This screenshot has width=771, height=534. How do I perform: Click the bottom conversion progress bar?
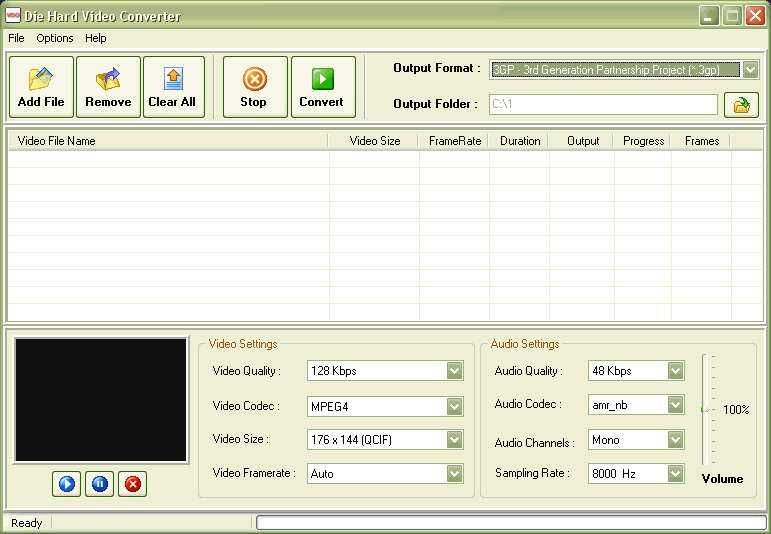(x=511, y=522)
